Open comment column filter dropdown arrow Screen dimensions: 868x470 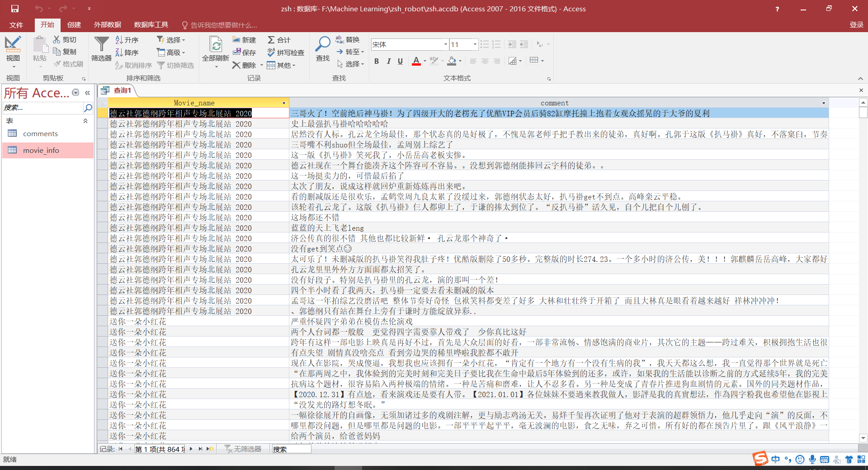[824, 103]
